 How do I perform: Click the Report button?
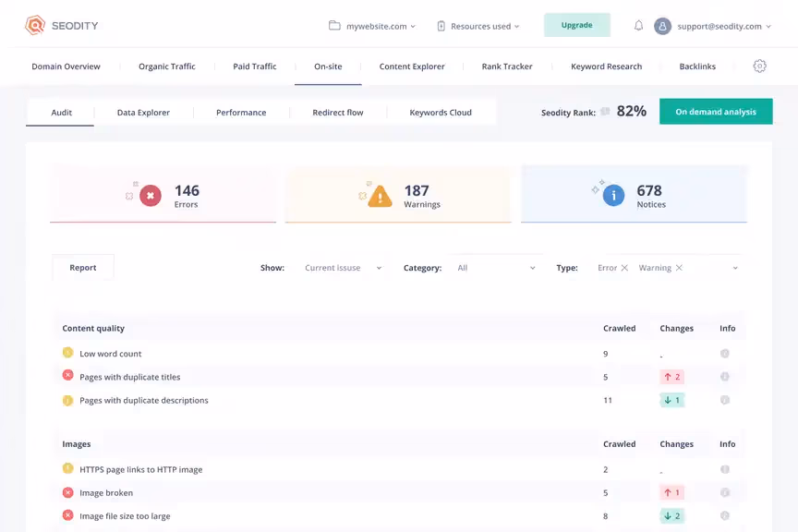pos(83,268)
